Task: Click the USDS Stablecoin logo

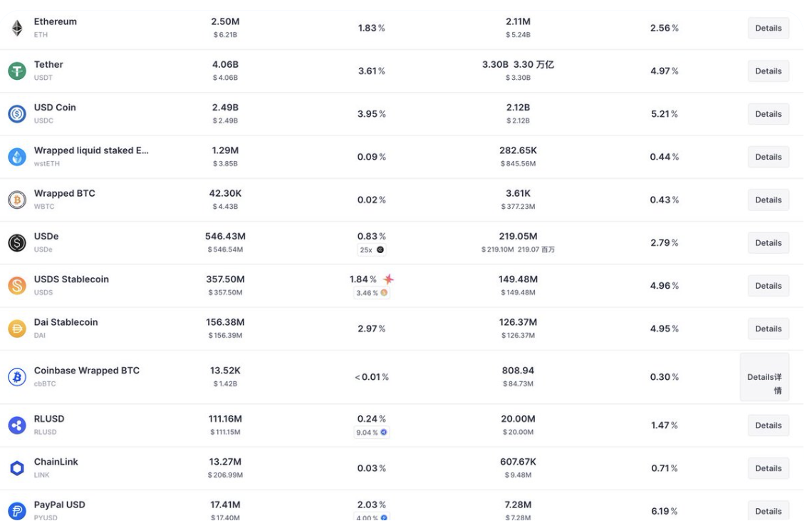Action: pos(17,286)
